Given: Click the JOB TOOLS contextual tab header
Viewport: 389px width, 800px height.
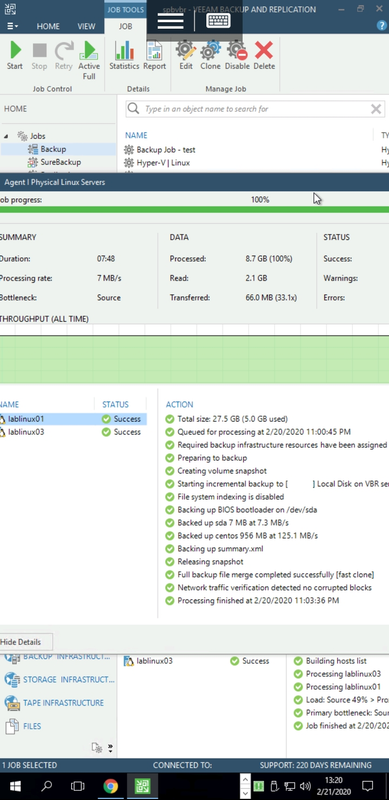Looking at the screenshot, I should (x=126, y=9).
